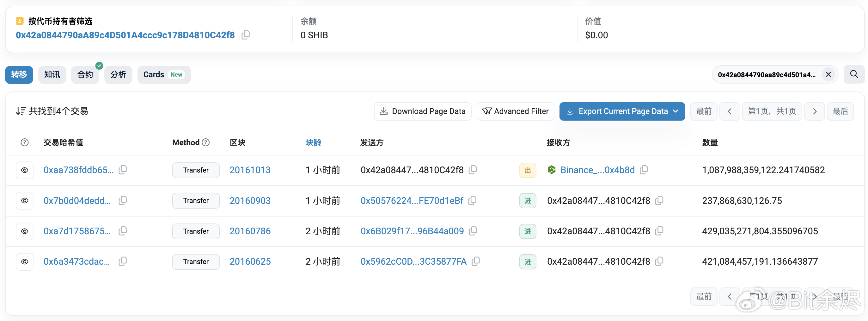This screenshot has height=321, width=868.
Task: Go to previous page in top pagination
Action: 730,111
